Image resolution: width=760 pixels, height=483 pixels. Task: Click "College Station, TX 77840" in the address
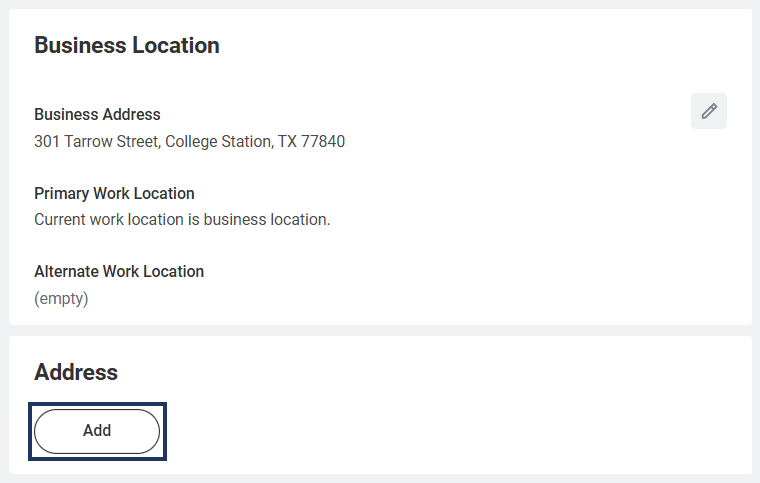[255, 141]
